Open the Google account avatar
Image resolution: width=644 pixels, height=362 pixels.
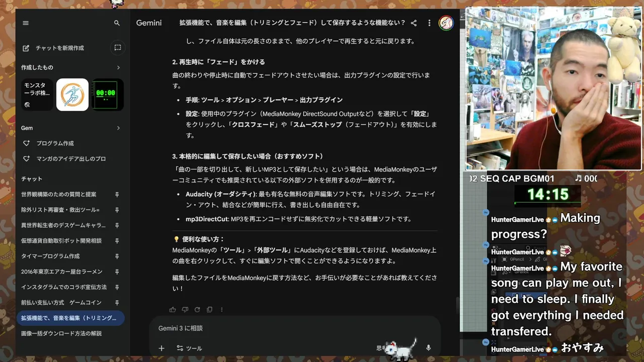coord(446,23)
